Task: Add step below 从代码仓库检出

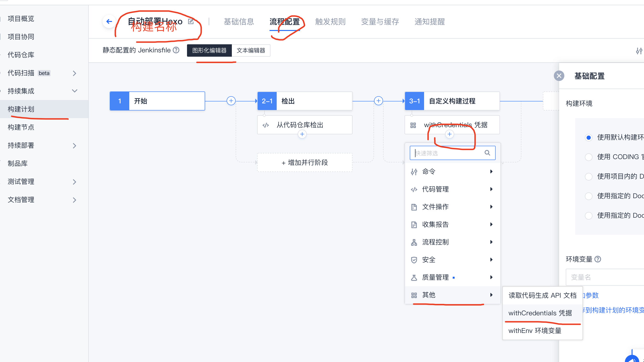Action: click(302, 134)
